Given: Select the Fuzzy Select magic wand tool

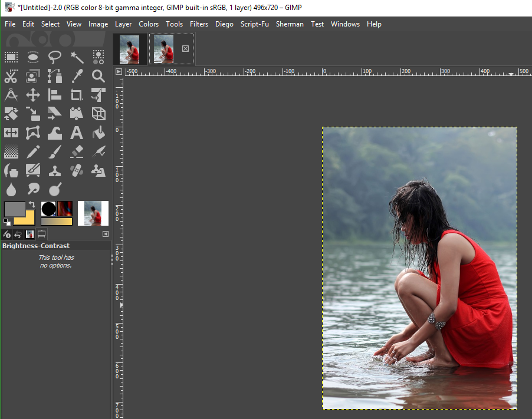Looking at the screenshot, I should click(77, 57).
